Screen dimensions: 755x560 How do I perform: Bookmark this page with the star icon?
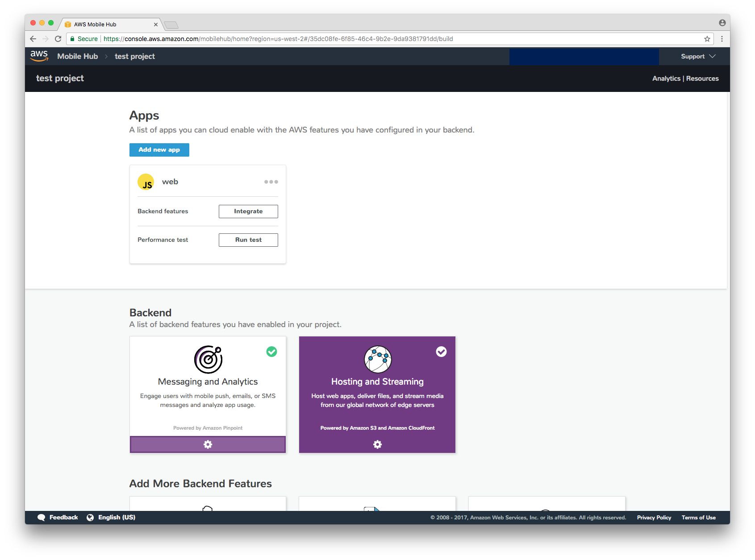707,39
